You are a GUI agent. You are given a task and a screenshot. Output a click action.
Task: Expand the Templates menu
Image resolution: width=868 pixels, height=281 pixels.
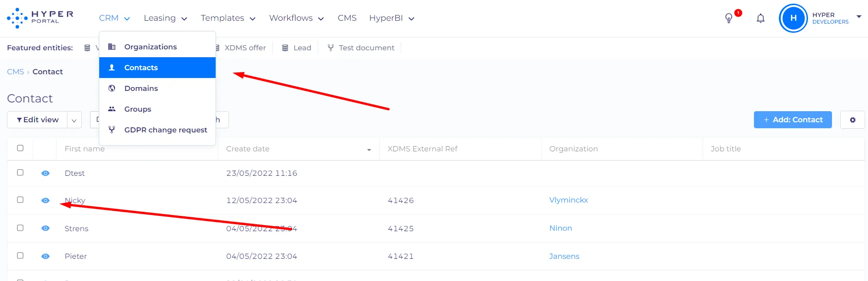pyautogui.click(x=228, y=18)
